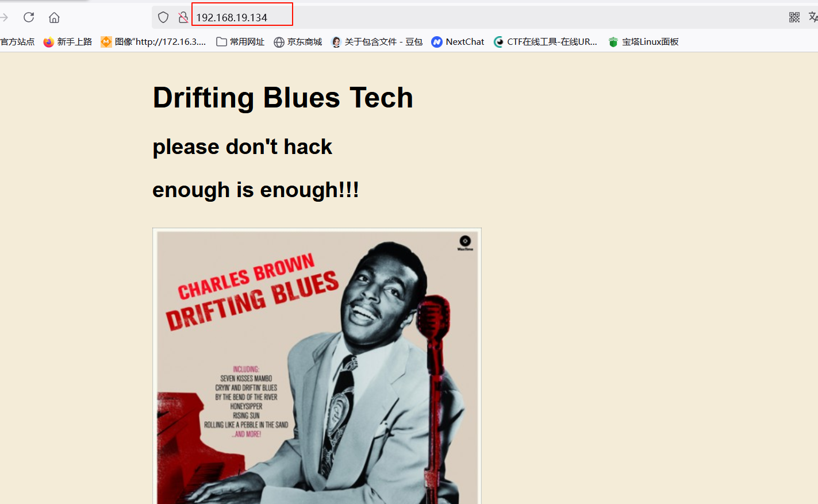
Task: Reload the page with the refresh icon
Action: 29,17
